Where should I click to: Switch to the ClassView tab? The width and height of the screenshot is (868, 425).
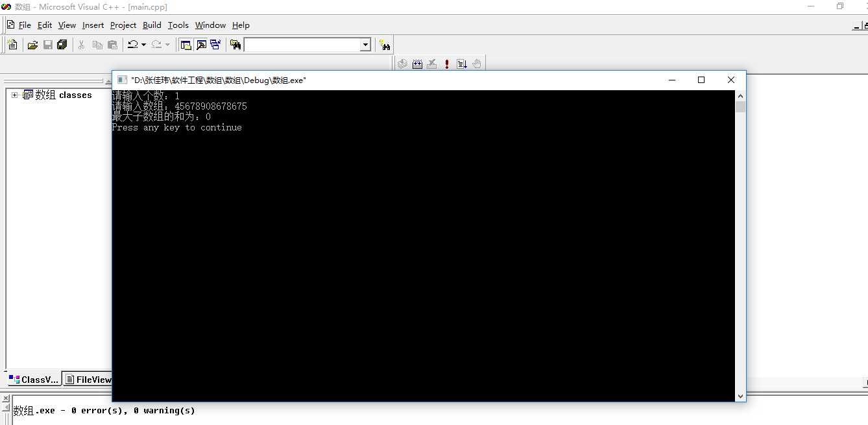(34, 380)
